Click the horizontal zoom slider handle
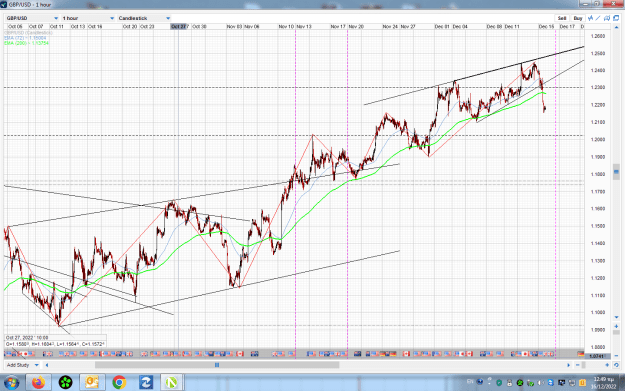 point(584,365)
